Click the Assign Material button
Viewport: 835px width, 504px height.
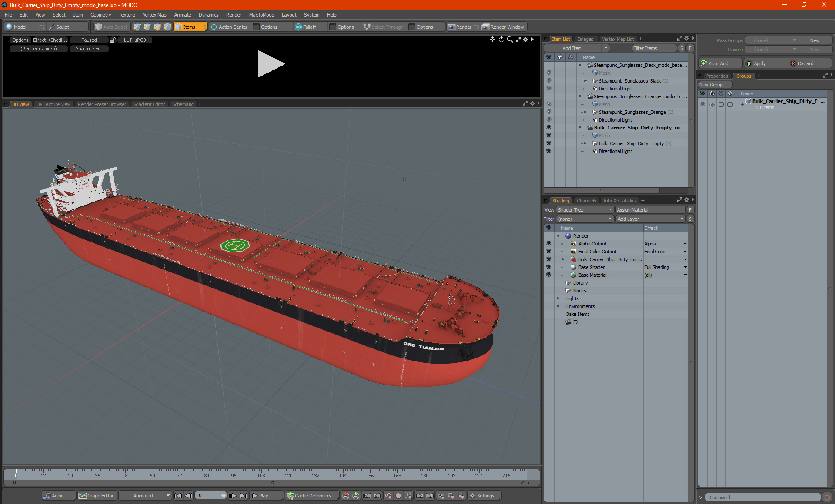pos(650,210)
